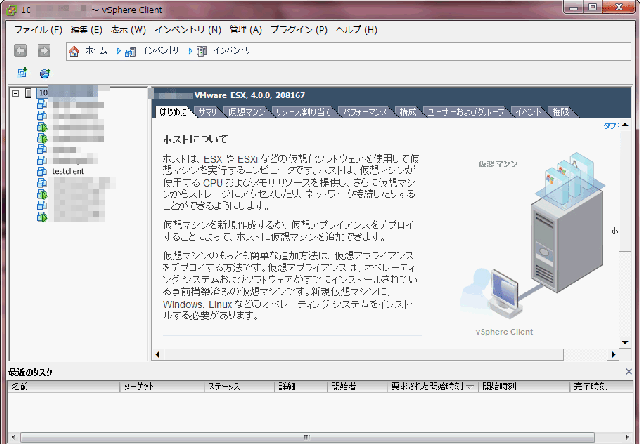Click Recent Tasks scrollbar right arrow

click(627, 437)
